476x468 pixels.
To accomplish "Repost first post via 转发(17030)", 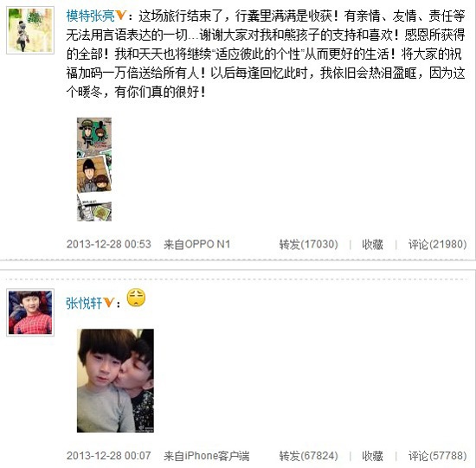I will click(x=308, y=244).
